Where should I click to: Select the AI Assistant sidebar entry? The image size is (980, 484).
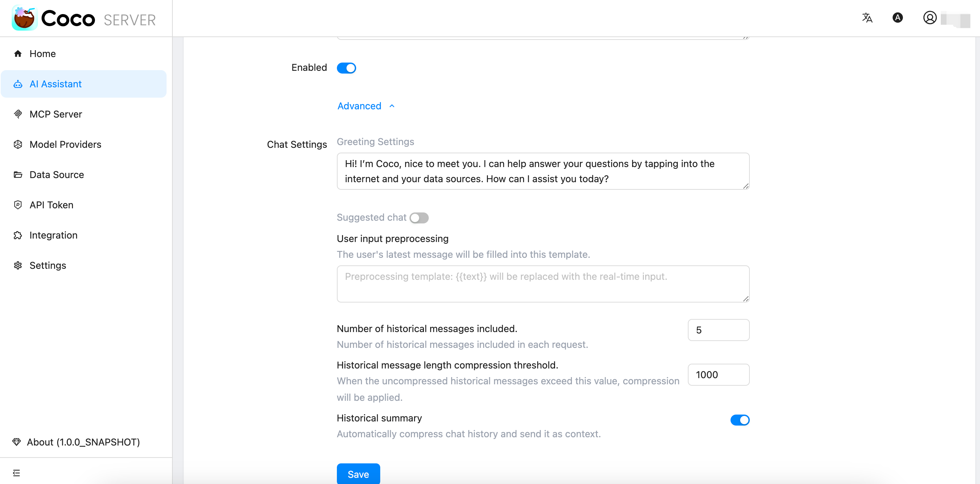coord(84,84)
